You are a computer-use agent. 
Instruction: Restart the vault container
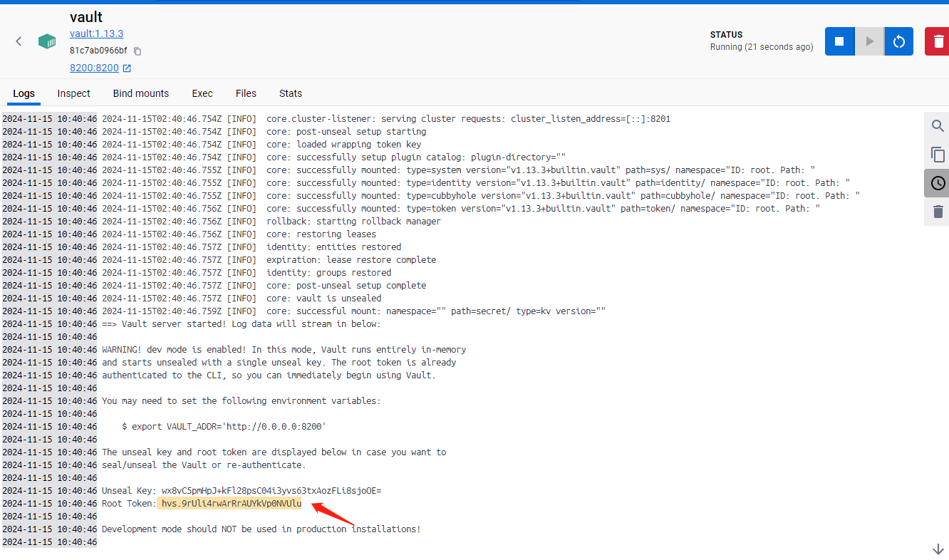click(899, 41)
